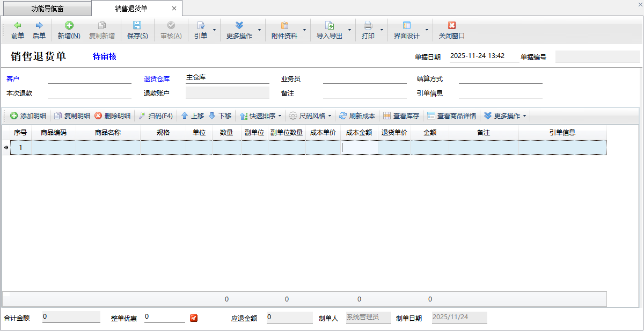Expand the 引单 dropdown arrow

215,30
